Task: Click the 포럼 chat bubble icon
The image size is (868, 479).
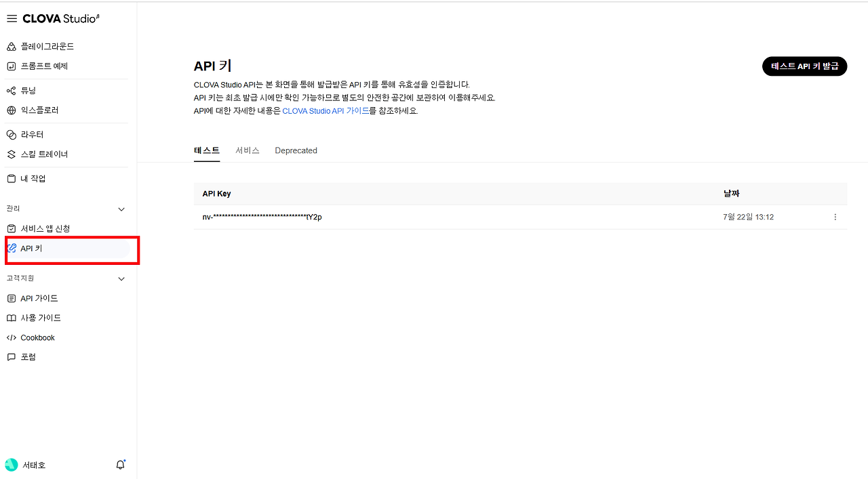Action: pos(11,357)
